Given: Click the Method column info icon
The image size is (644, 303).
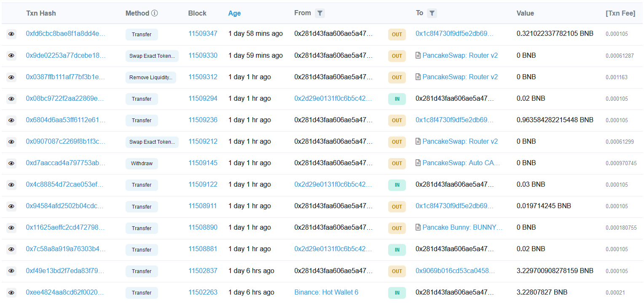Looking at the screenshot, I should point(155,13).
